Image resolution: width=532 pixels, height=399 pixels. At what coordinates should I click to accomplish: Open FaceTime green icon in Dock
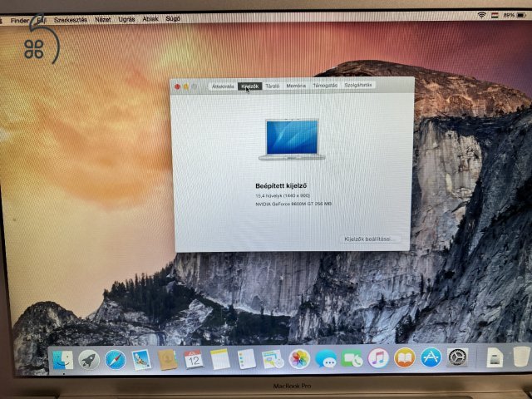click(352, 359)
